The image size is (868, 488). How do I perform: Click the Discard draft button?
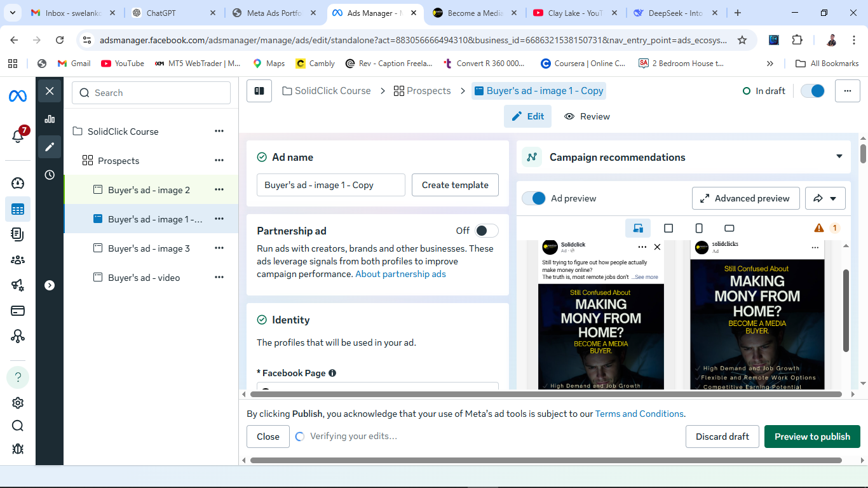click(722, 437)
